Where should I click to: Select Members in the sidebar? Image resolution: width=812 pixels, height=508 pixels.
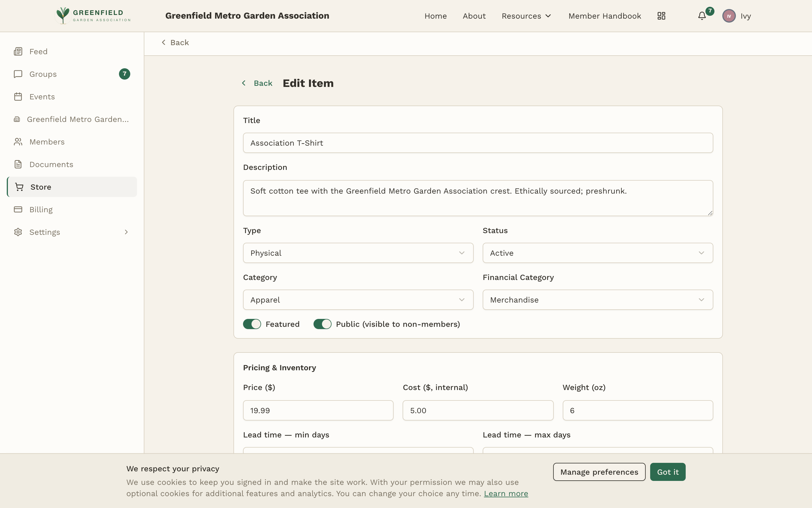(x=72, y=142)
